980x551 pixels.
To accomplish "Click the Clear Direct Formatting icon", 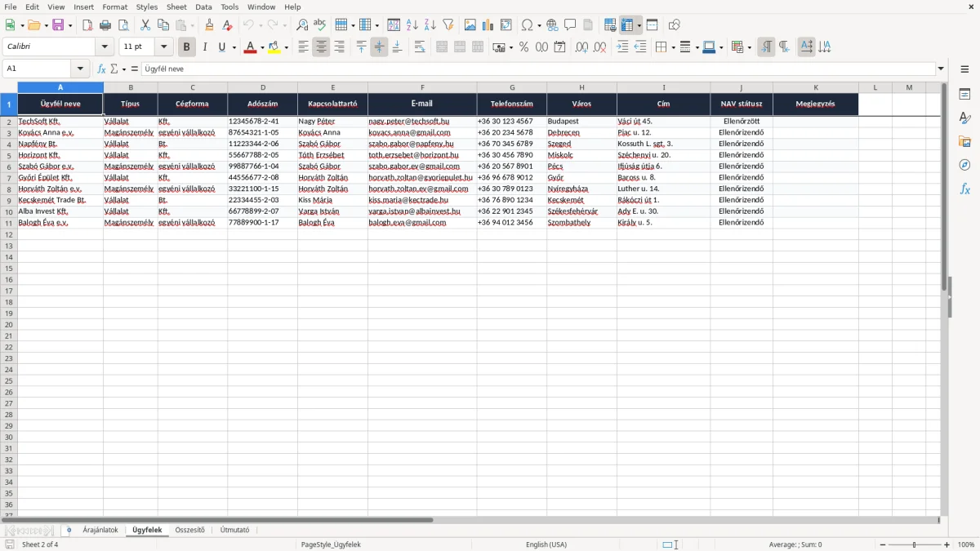I will pos(227,25).
